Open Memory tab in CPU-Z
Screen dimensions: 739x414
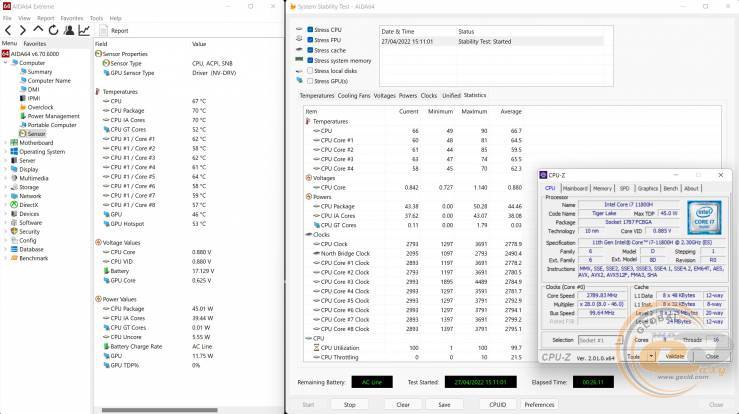coord(602,188)
